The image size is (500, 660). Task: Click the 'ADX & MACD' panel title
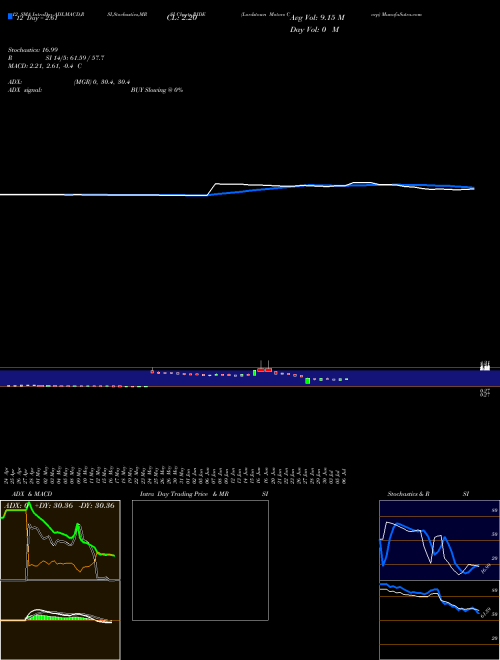coord(32,494)
